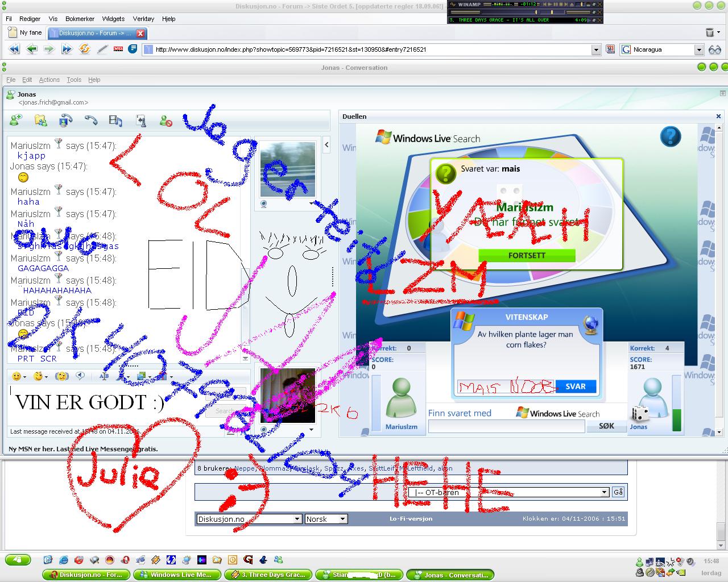This screenshot has height=582, width=728.
Task: Click the Windows Live Search input field
Action: click(506, 426)
